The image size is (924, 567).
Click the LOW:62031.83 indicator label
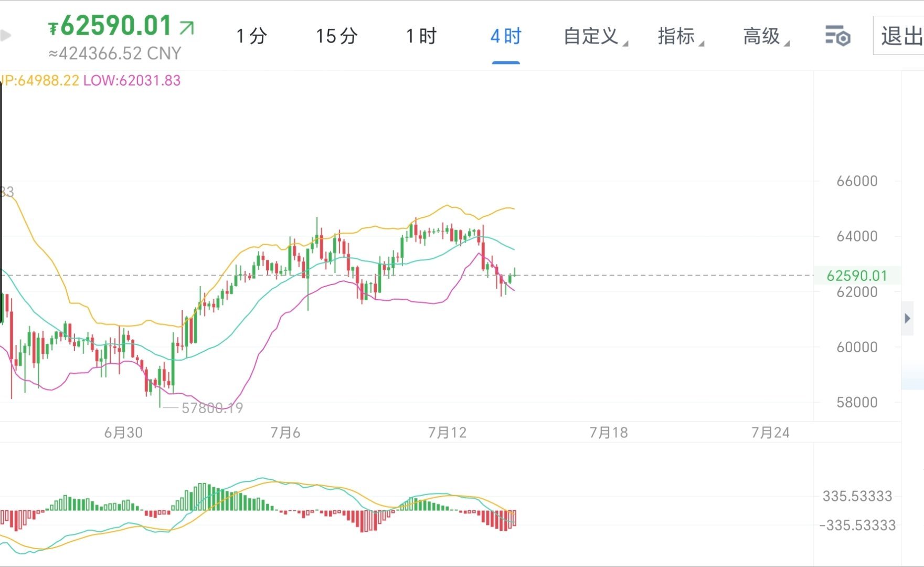pyautogui.click(x=132, y=80)
